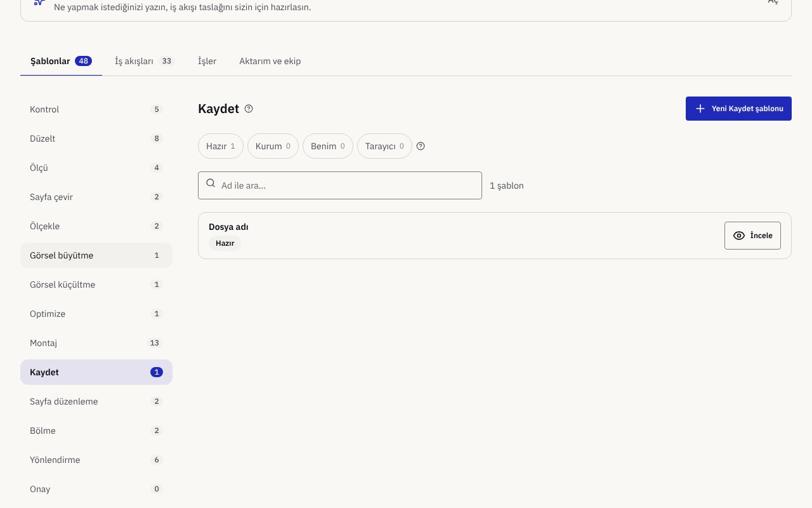The image size is (812, 508).
Task: Go to the İşler tab
Action: click(207, 61)
